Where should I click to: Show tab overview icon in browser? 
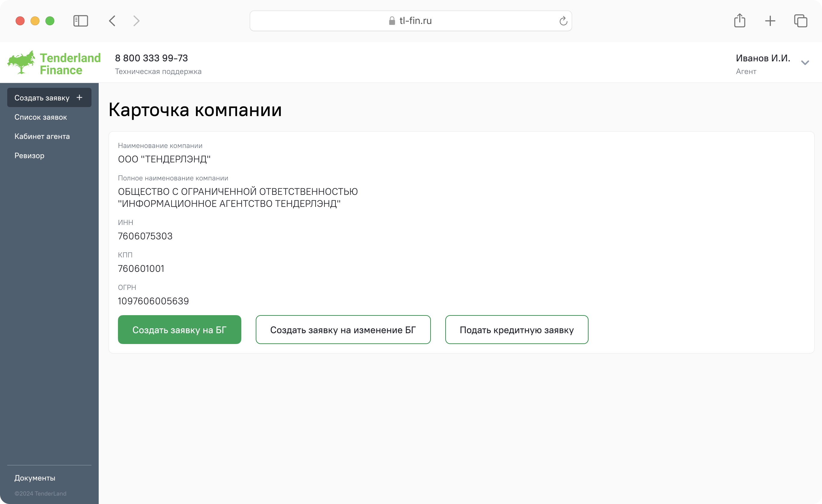[800, 21]
